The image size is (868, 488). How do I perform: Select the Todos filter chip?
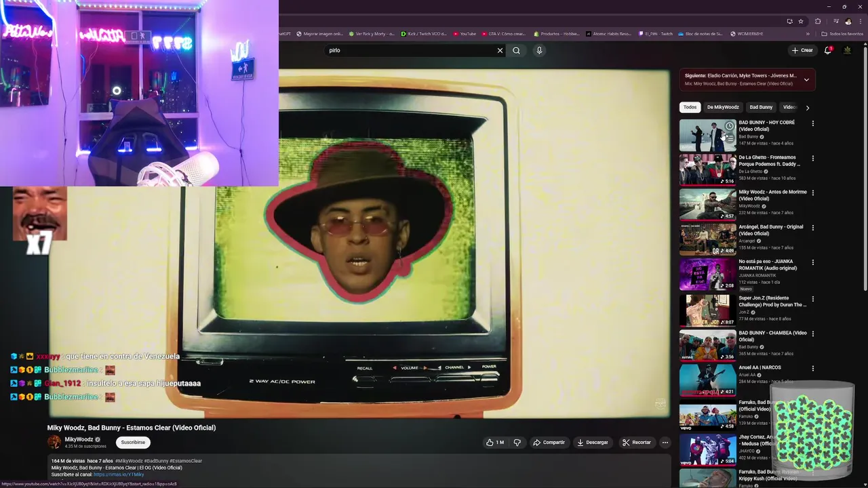(690, 107)
